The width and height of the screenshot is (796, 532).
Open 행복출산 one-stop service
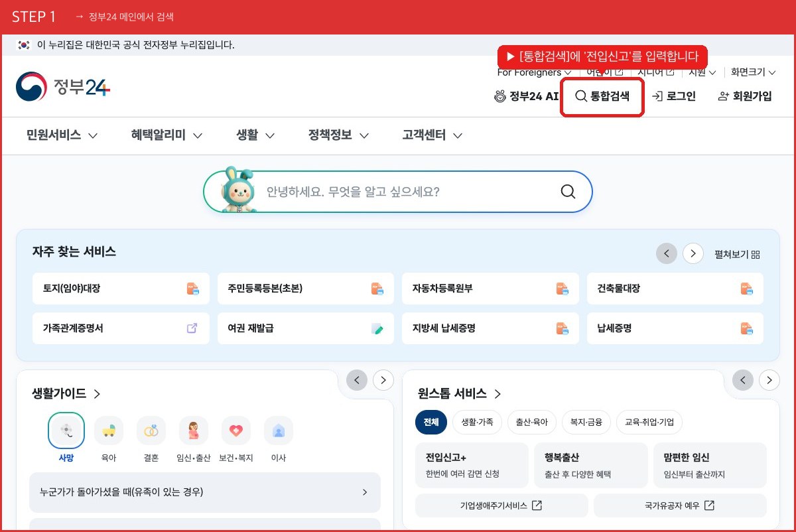tap(591, 465)
